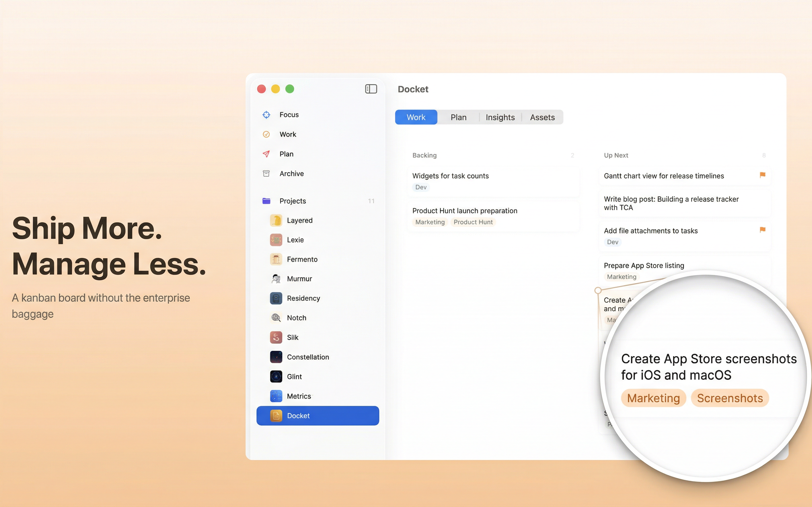Toggle the sidebar visibility control

[371, 88]
